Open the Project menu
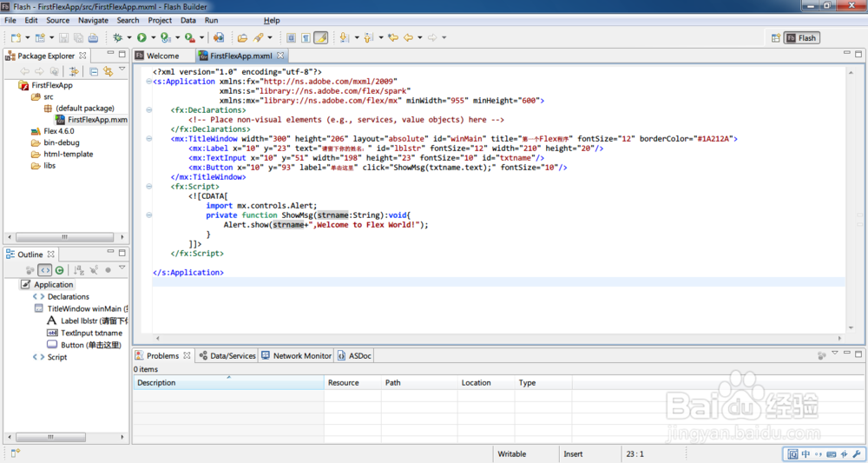 tap(160, 20)
